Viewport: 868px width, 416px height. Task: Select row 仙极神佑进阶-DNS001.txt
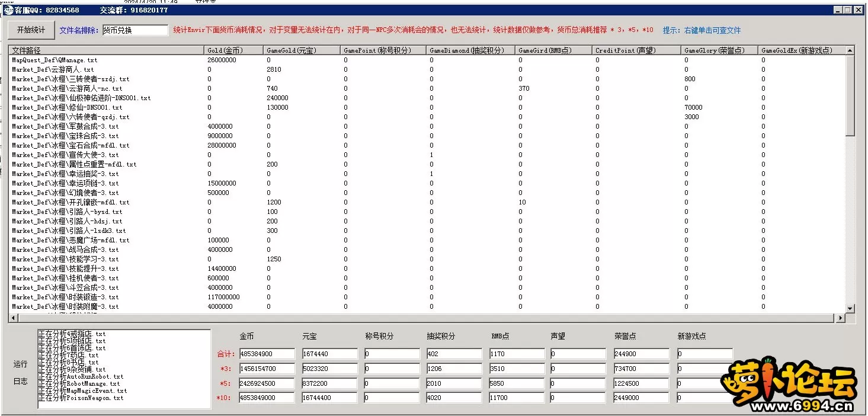[x=427, y=98]
